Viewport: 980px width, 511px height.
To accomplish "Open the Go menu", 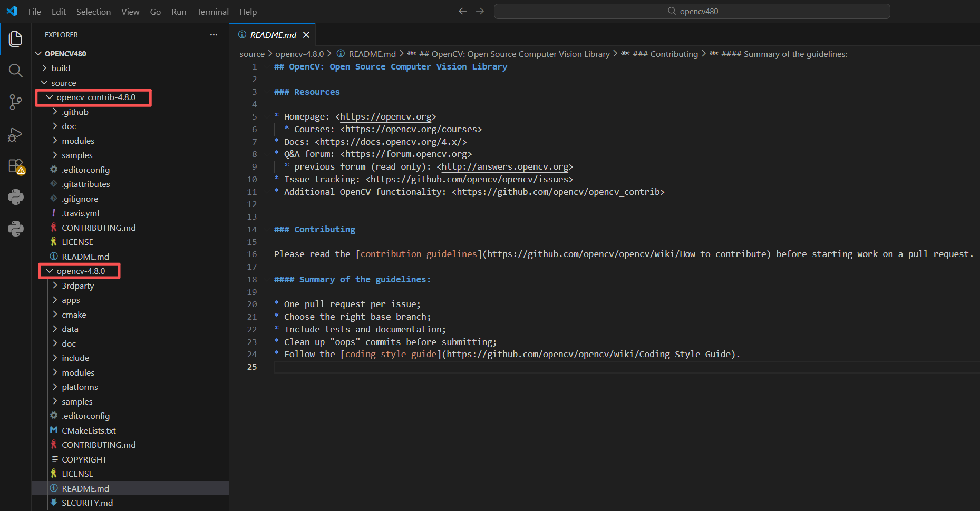I will [x=155, y=12].
